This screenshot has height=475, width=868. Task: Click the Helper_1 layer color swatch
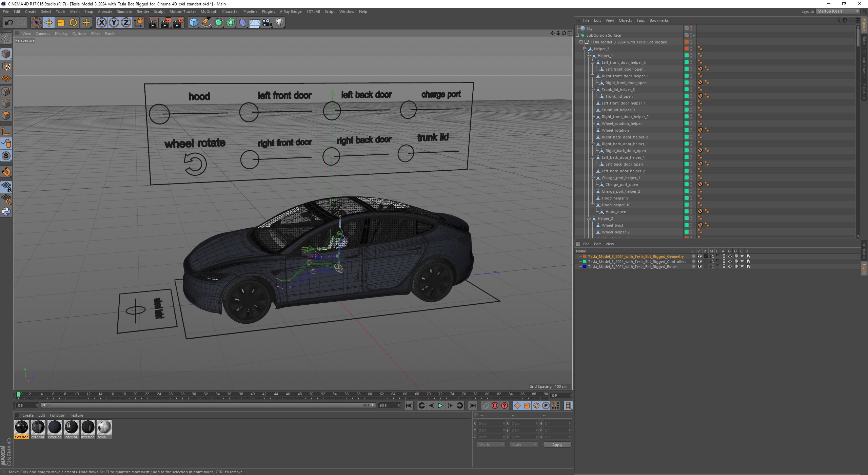point(687,56)
